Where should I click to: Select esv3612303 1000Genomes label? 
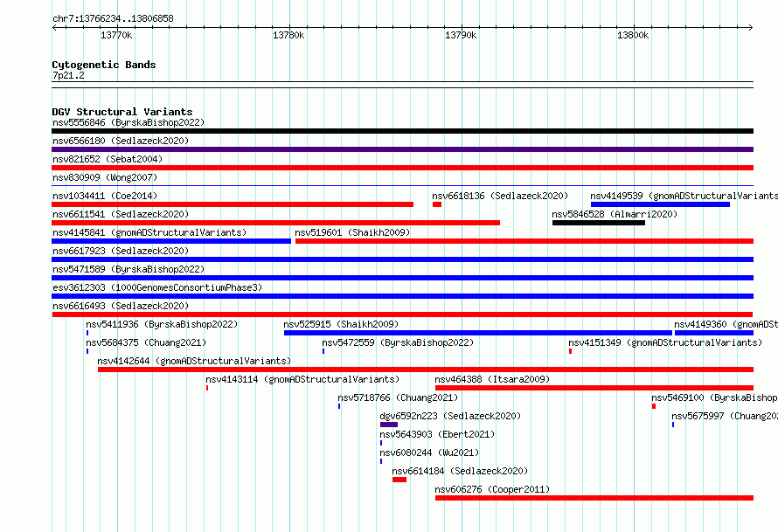click(157, 287)
